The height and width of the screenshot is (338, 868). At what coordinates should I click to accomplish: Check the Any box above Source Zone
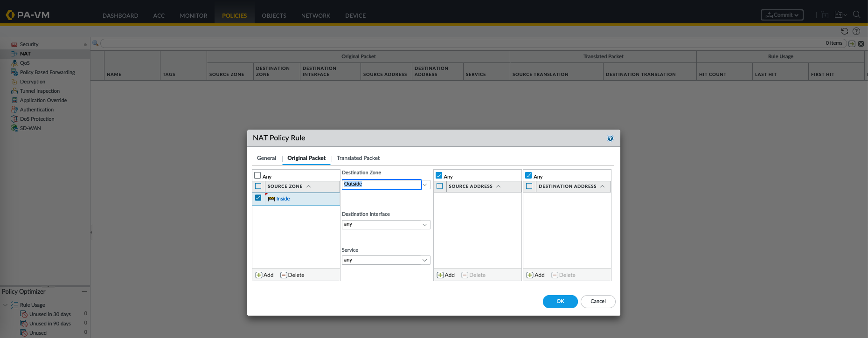pos(257,176)
